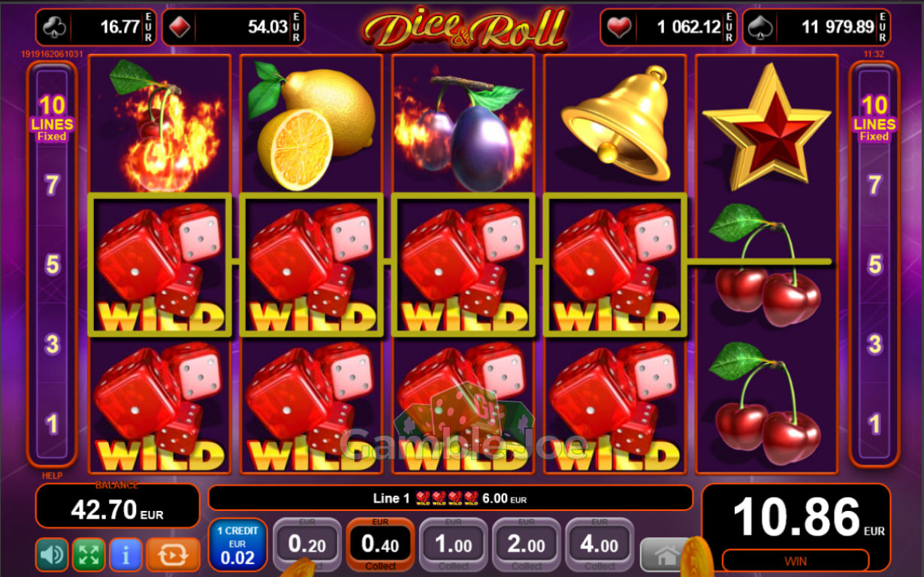Select the 4.00 EUR bet button
Image resolution: width=924 pixels, height=577 pixels.
click(599, 545)
